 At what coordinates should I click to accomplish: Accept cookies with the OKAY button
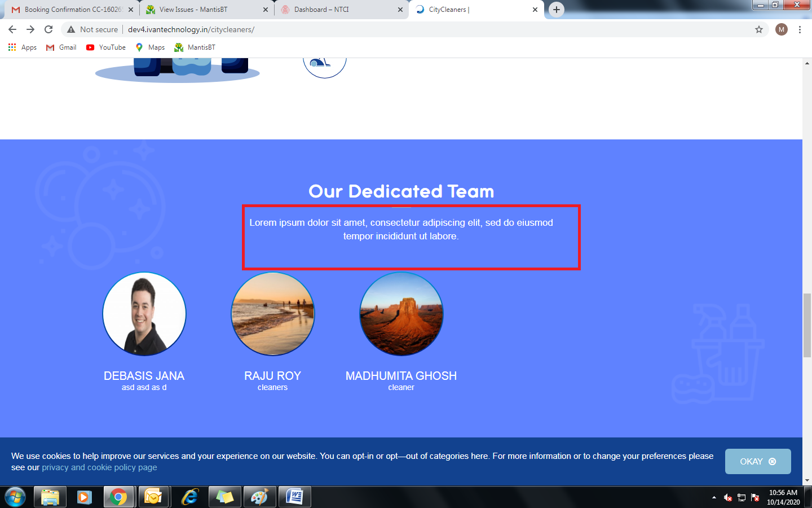(757, 461)
